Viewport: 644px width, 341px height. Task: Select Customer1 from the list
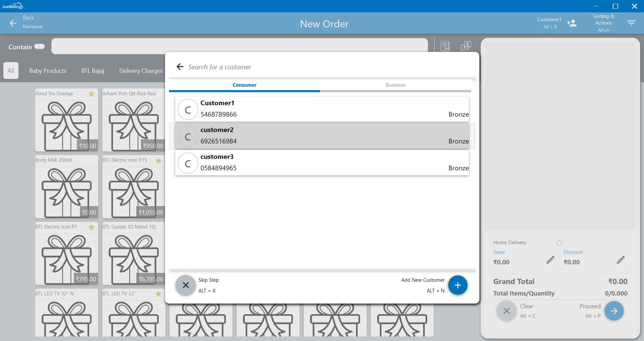pos(321,109)
